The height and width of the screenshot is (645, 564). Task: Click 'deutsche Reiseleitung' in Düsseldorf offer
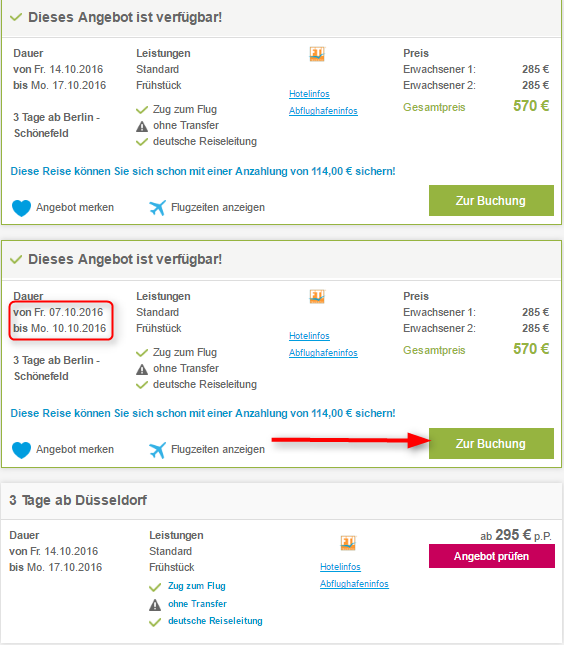click(215, 621)
